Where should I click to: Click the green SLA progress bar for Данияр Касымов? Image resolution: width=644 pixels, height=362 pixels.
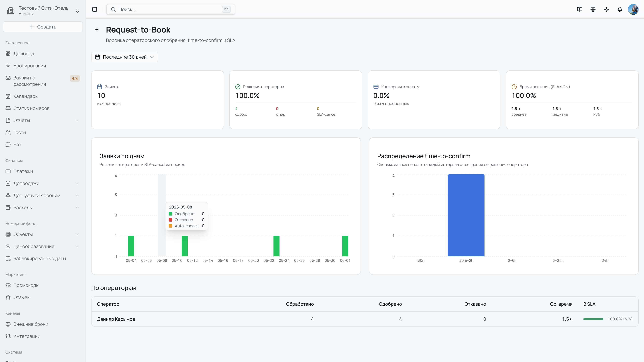tap(593, 319)
